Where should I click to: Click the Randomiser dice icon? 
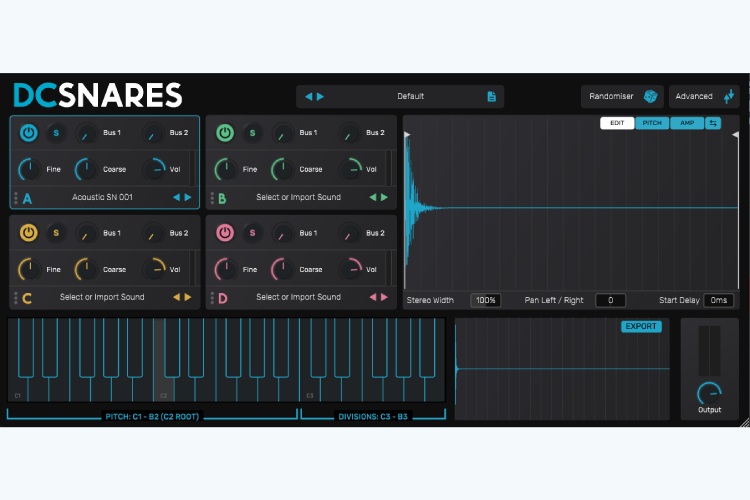[650, 96]
